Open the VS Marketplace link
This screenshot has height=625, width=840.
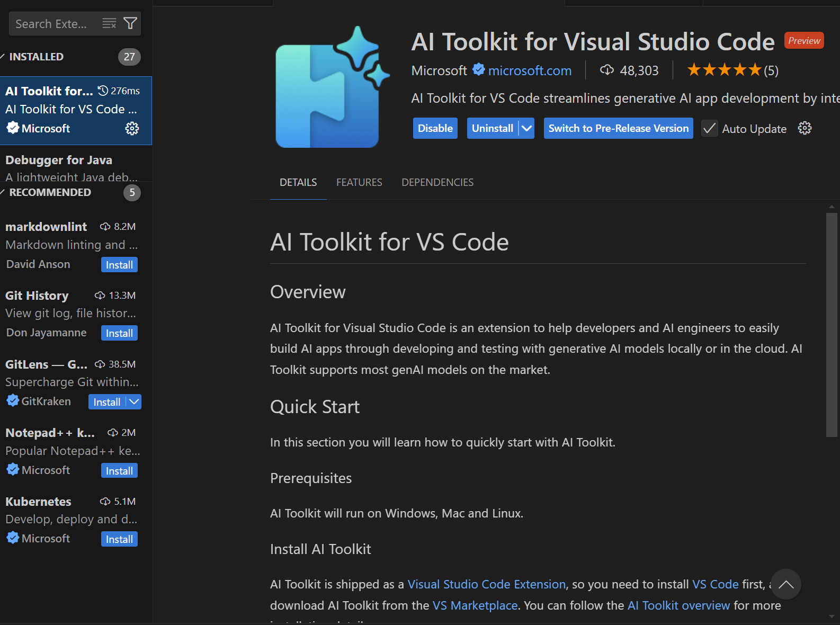click(x=475, y=605)
